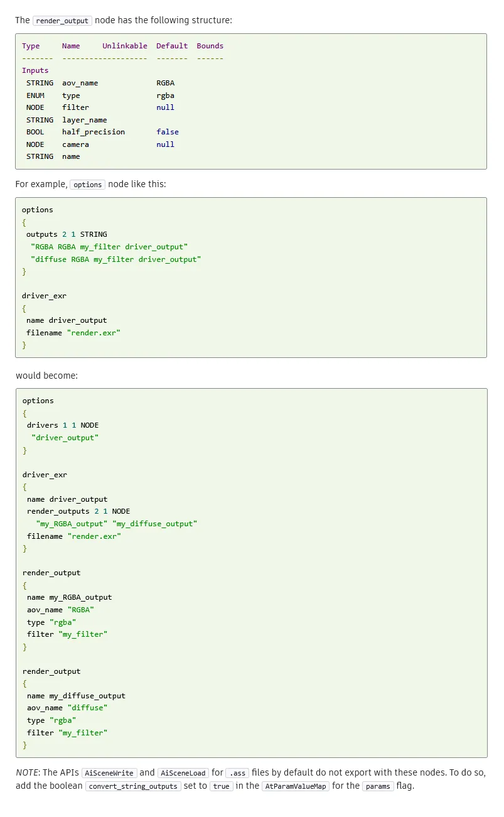Click the inline params code label

pyautogui.click(x=378, y=786)
